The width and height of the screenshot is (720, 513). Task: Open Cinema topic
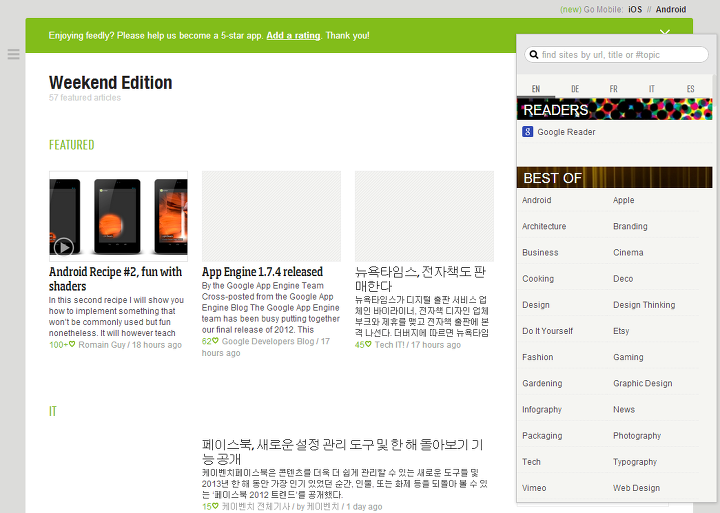click(628, 253)
